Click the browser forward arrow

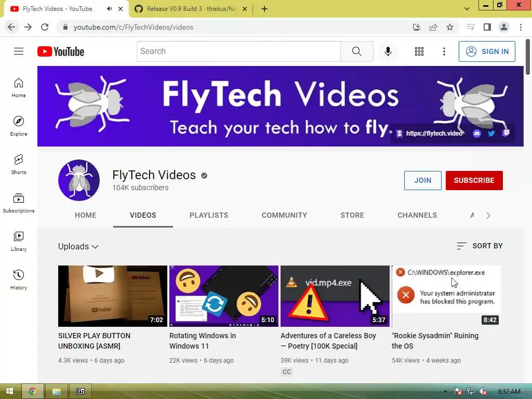coord(28,27)
